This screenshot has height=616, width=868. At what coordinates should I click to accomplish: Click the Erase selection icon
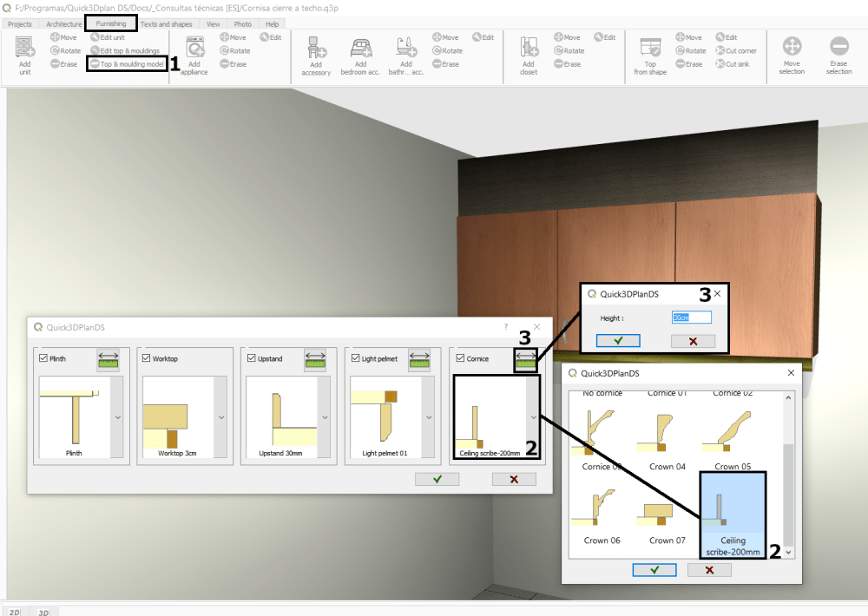pos(839,52)
